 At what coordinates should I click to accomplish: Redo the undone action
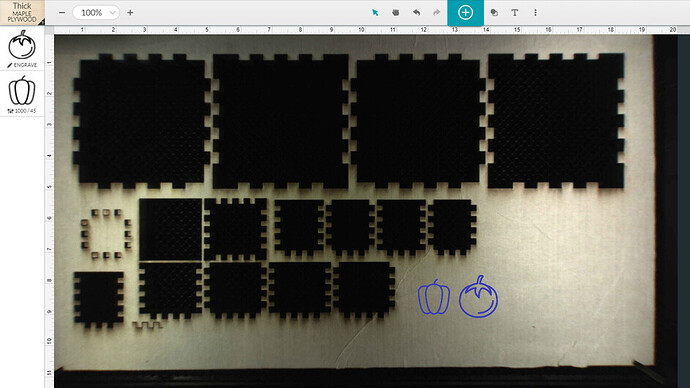tap(437, 13)
